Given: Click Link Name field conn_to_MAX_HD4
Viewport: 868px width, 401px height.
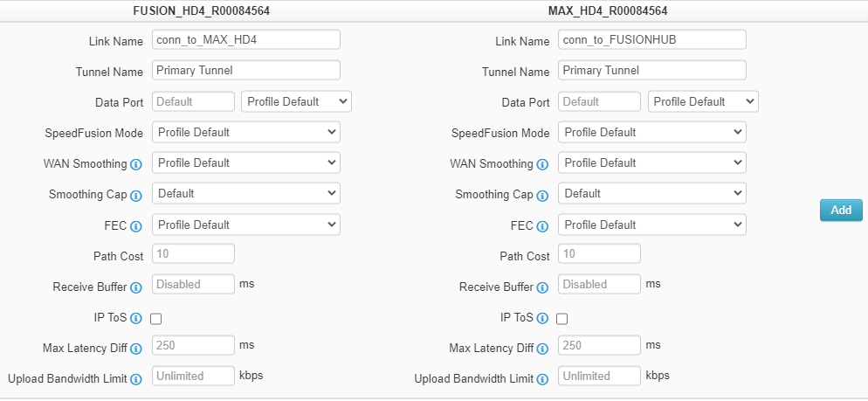Looking at the screenshot, I should (245, 40).
